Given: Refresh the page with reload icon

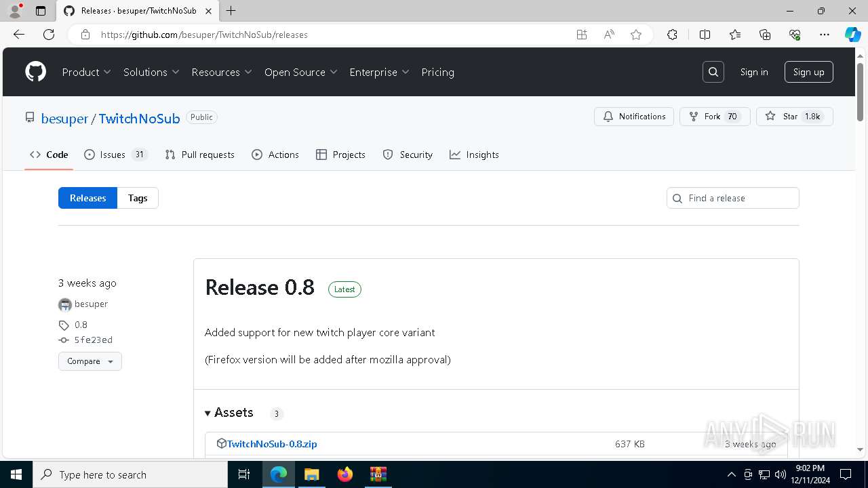Looking at the screenshot, I should click(x=49, y=35).
